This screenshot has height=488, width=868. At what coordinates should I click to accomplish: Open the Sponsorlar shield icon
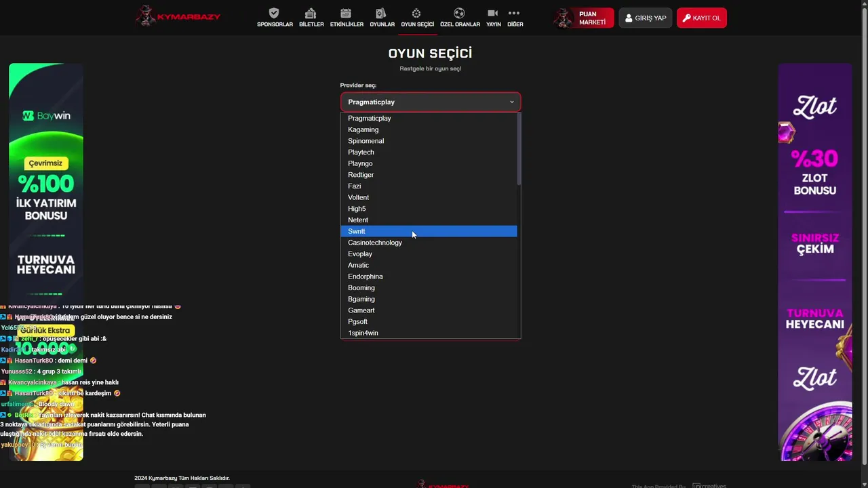274,13
